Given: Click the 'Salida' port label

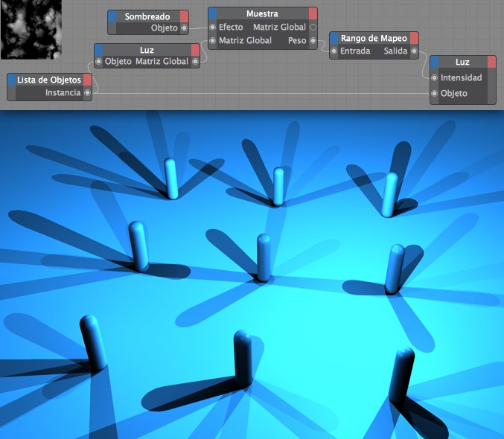Looking at the screenshot, I should pos(395,51).
